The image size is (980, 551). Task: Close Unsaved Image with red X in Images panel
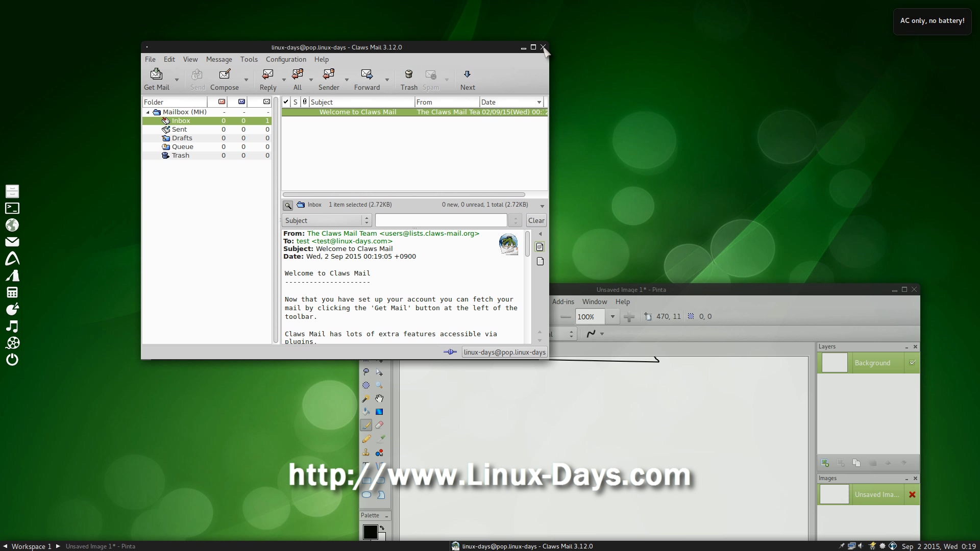[912, 494]
